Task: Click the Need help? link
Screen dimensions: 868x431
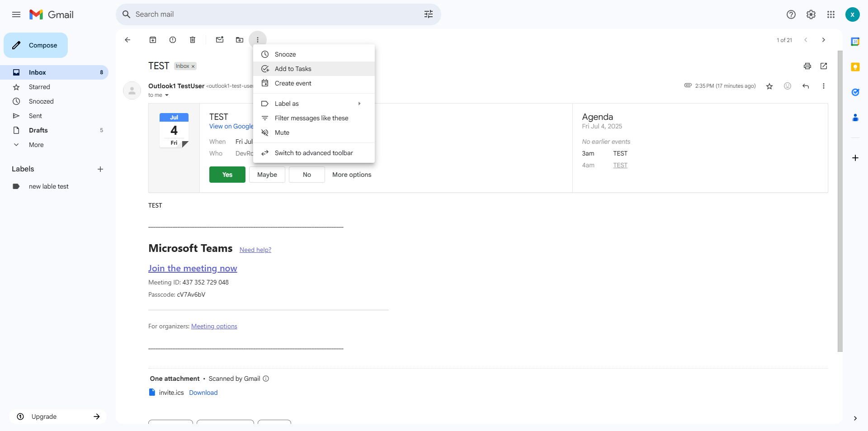Action: click(x=255, y=250)
